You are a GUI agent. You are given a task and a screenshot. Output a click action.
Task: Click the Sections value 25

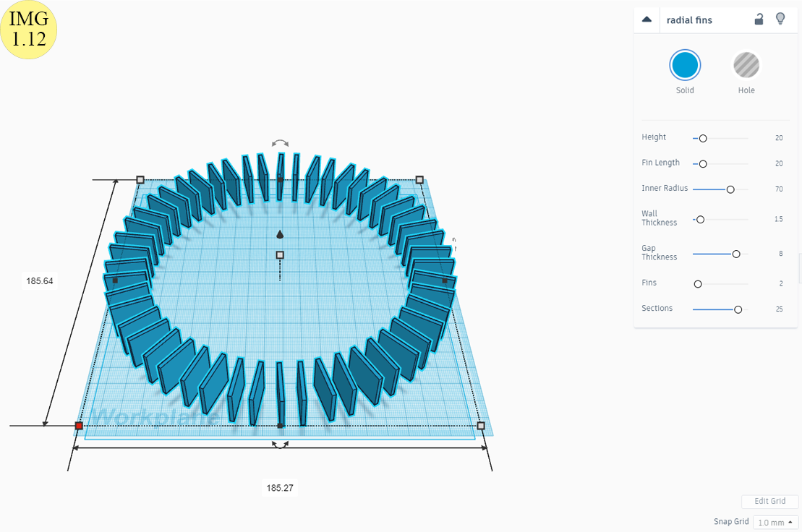tap(779, 309)
